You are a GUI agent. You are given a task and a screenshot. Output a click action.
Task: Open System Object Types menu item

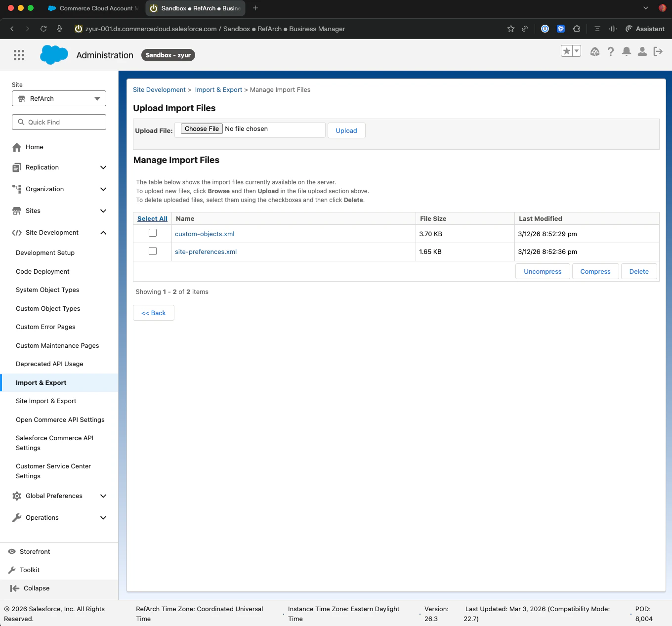[47, 290]
